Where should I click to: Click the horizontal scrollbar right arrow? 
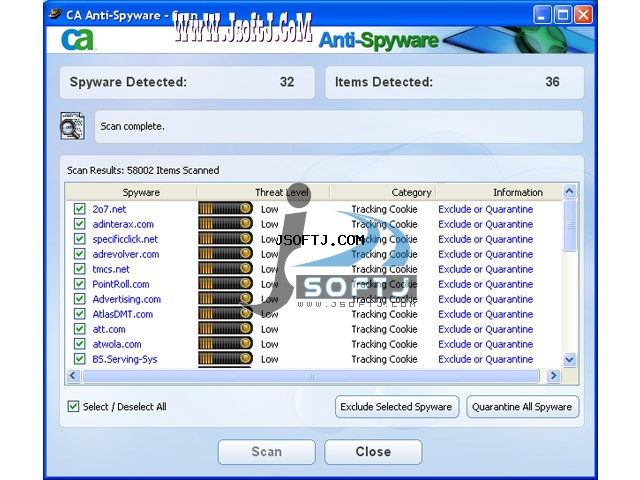553,375
